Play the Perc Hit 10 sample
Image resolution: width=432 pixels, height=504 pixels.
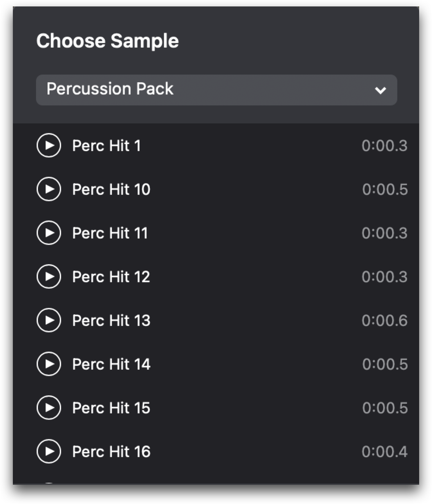click(x=49, y=189)
